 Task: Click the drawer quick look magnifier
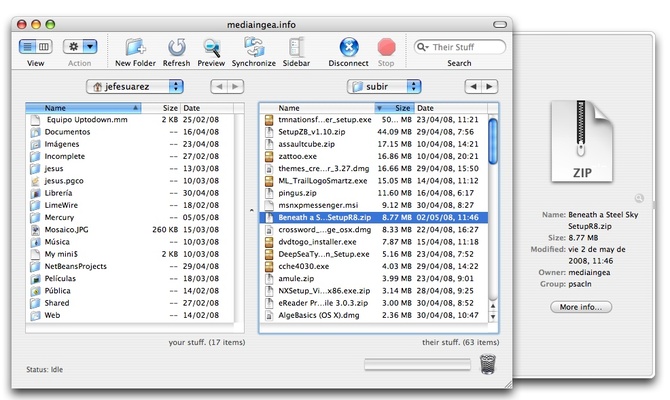coord(639,198)
